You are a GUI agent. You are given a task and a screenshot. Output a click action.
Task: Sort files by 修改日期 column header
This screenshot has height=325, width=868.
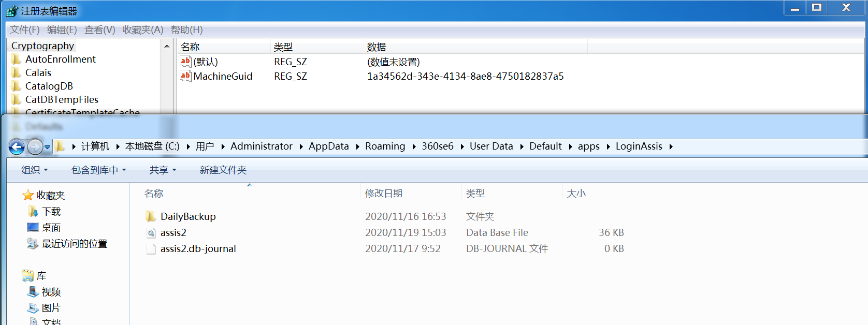384,194
